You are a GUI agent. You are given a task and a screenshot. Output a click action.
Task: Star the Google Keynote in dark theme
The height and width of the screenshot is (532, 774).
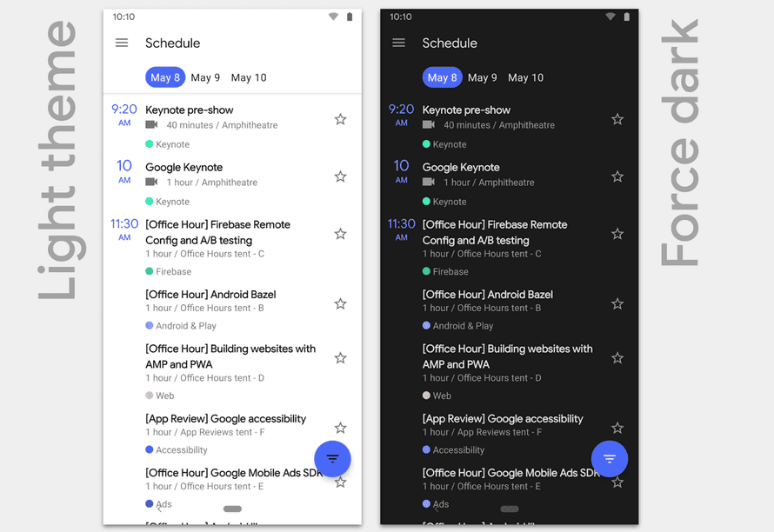click(x=617, y=176)
